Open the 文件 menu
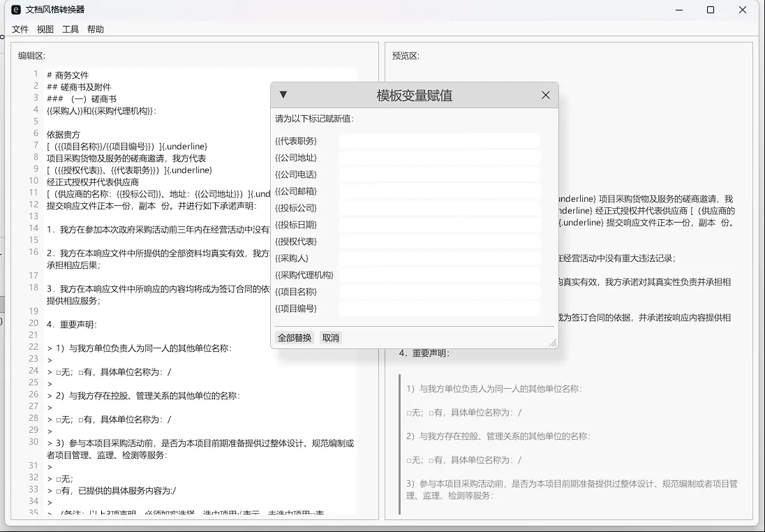765x532 pixels. tap(20, 29)
